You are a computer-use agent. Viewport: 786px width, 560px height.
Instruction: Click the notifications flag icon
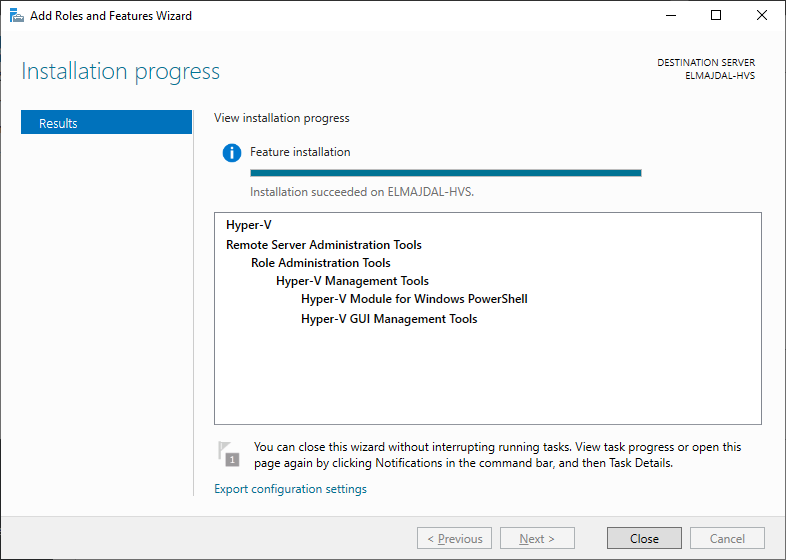pos(229,454)
